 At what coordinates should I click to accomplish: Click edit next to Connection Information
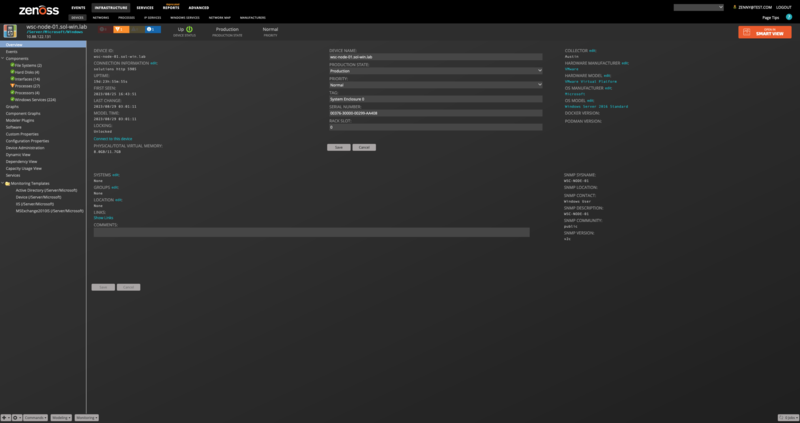coord(154,63)
